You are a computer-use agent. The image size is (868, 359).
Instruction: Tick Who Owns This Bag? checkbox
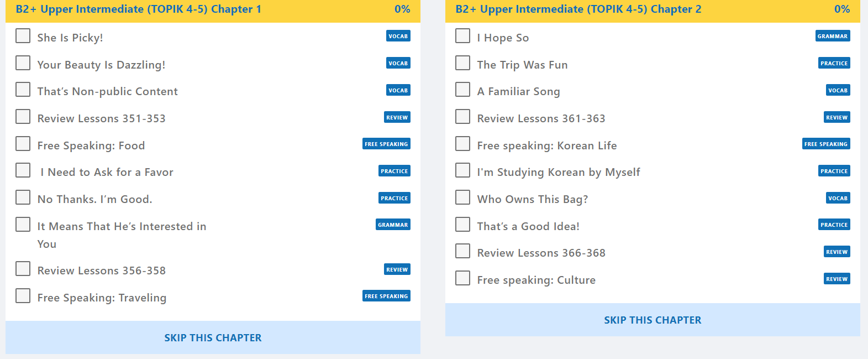(462, 197)
